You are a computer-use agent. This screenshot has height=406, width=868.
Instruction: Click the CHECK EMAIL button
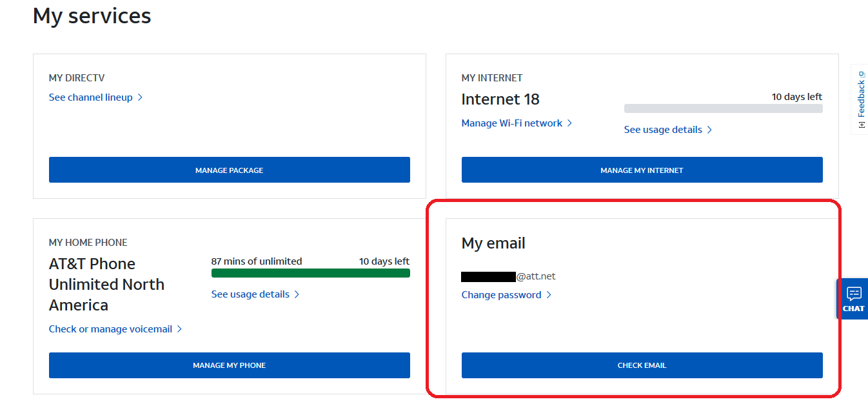click(x=642, y=365)
